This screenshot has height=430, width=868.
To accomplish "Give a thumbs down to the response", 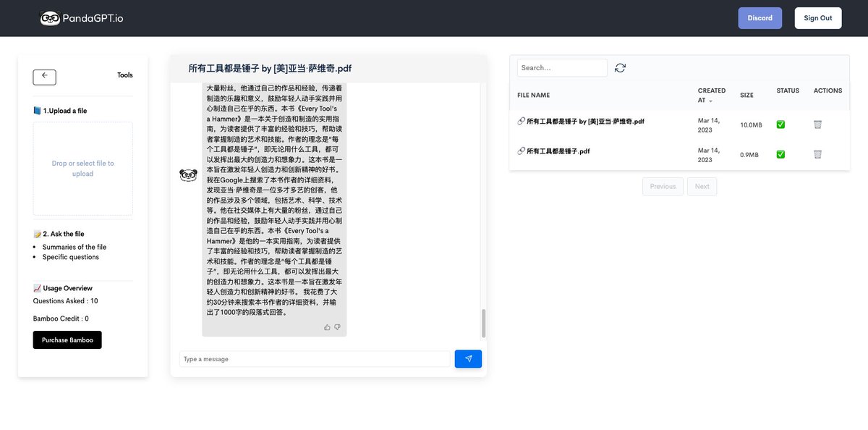I will click(x=337, y=326).
